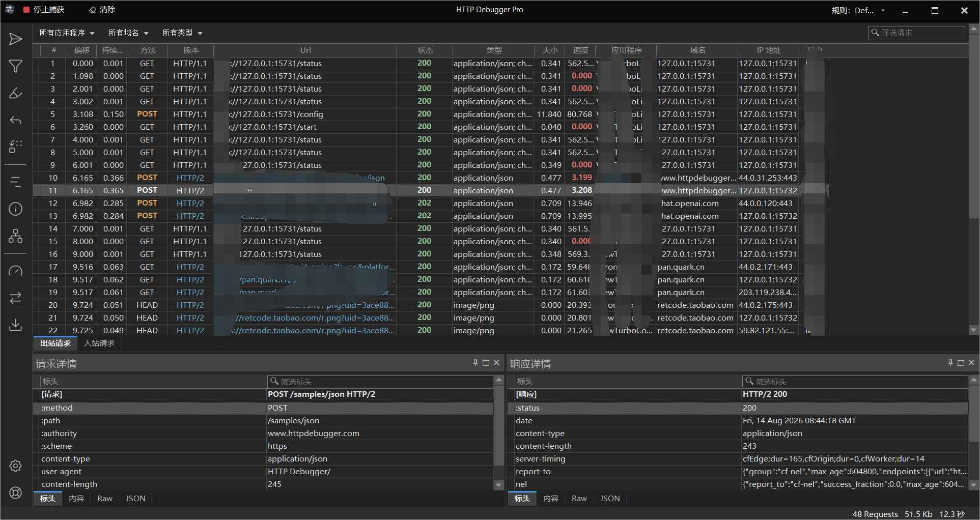Switch to the outbound requests tab
The width and height of the screenshot is (980, 520).
click(55, 343)
